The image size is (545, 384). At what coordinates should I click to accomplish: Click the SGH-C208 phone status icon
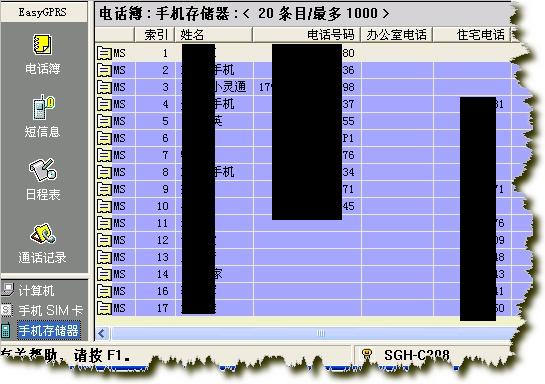366,354
